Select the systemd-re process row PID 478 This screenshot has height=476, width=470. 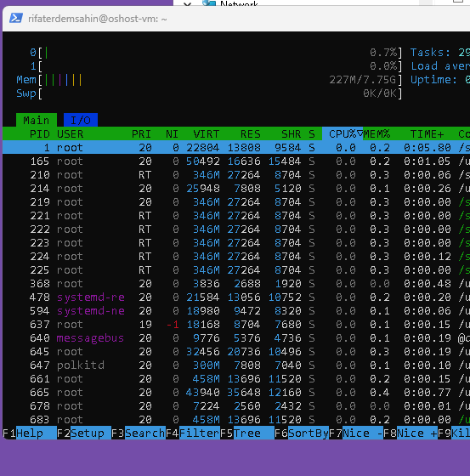pos(236,297)
